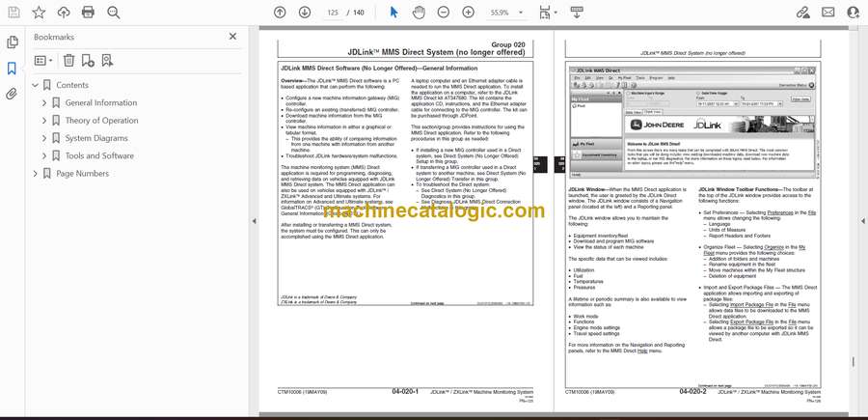Click the zoom level 55.9% field
Screen dimensions: 868x420
coord(500,13)
